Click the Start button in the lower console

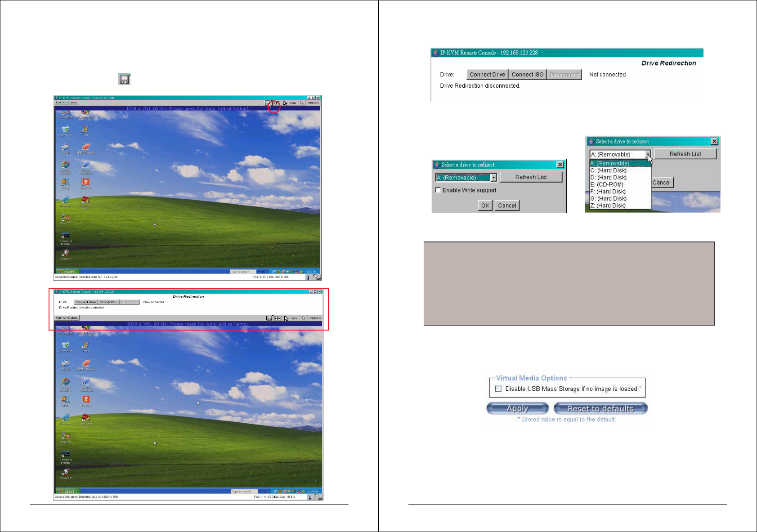(67, 491)
